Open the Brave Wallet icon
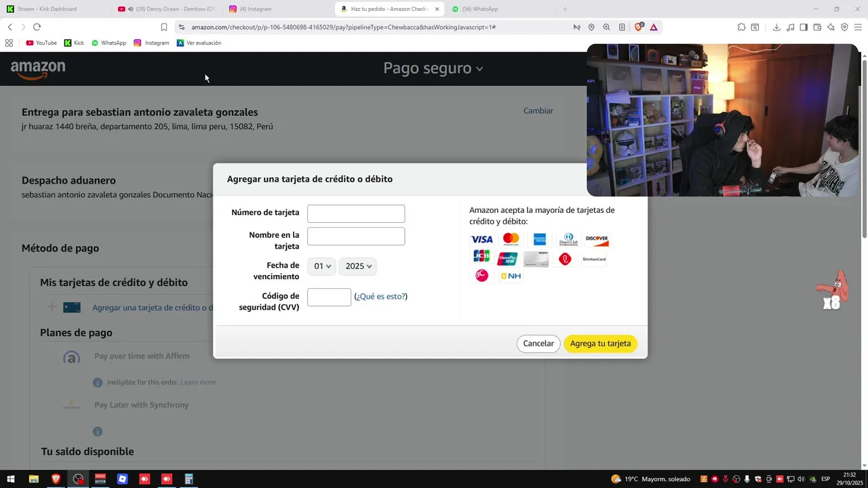 click(x=817, y=27)
